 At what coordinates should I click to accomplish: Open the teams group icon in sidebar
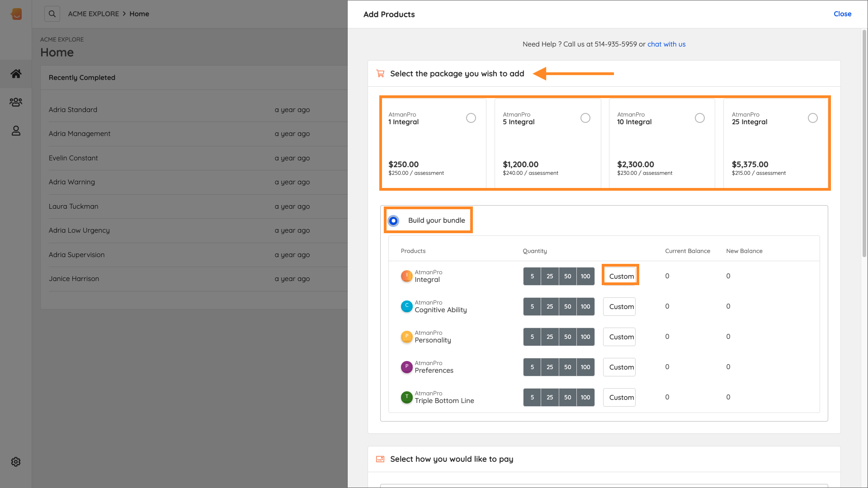[x=16, y=102]
